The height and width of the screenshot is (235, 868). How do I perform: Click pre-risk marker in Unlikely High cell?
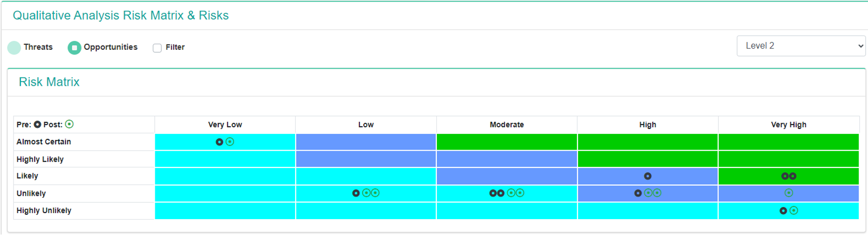pos(638,193)
